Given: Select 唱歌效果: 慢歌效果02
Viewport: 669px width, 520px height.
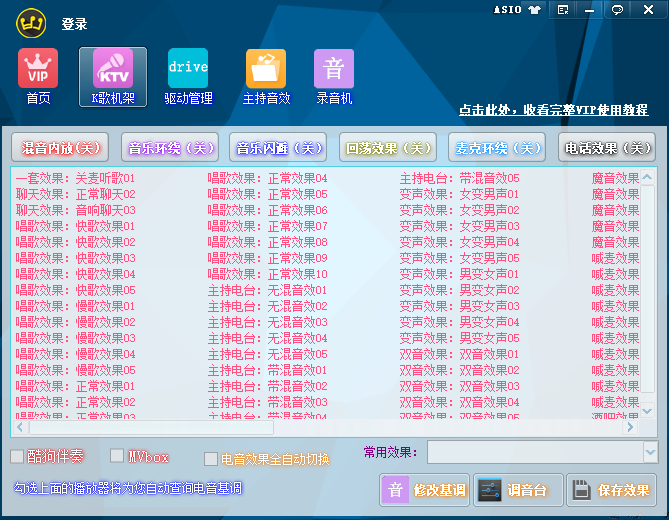Looking at the screenshot, I should click(75, 322).
